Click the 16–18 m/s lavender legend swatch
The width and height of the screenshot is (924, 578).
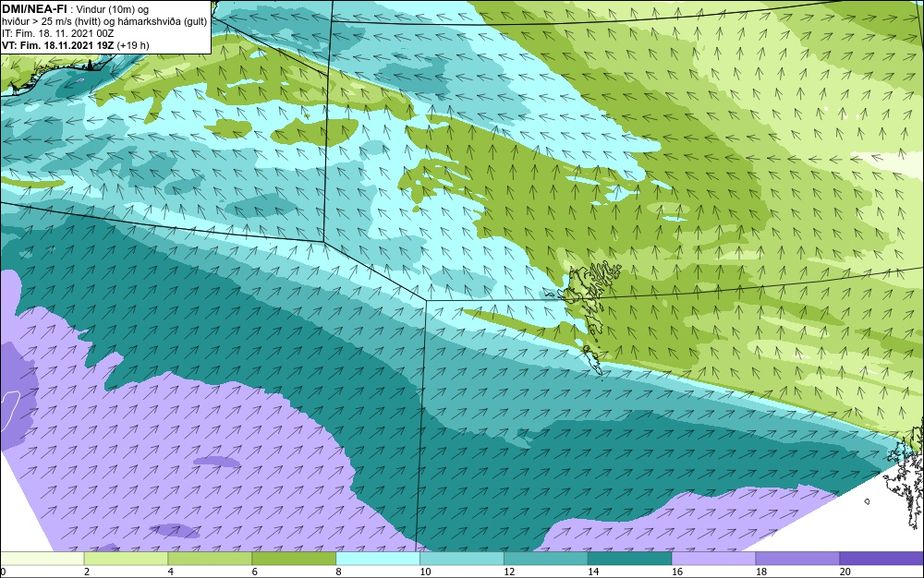point(713,558)
